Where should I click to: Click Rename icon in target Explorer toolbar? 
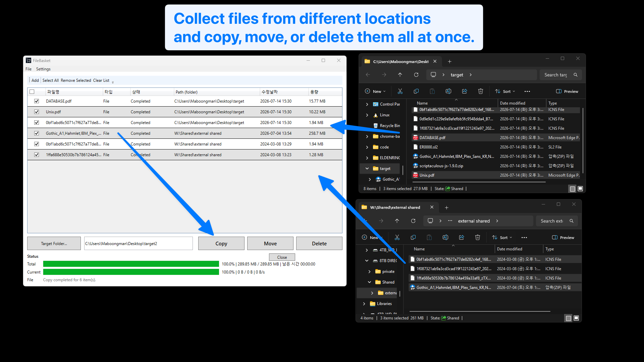click(448, 91)
